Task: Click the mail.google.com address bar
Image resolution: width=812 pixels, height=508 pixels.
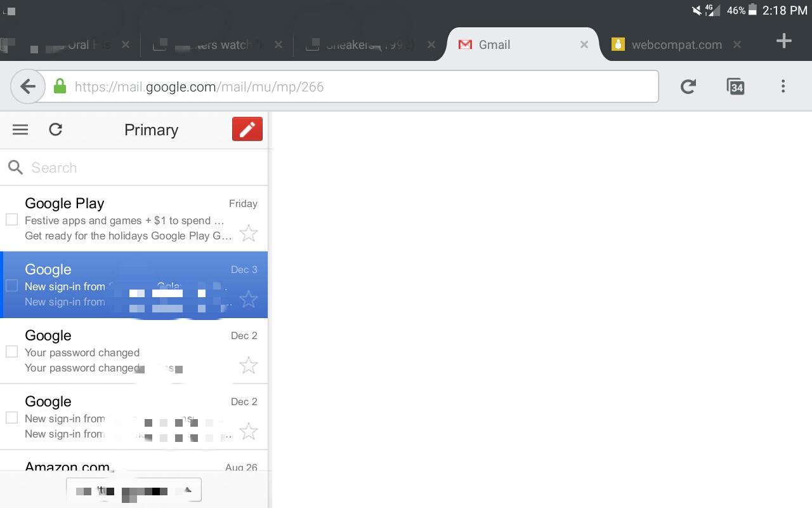Action: (352, 86)
